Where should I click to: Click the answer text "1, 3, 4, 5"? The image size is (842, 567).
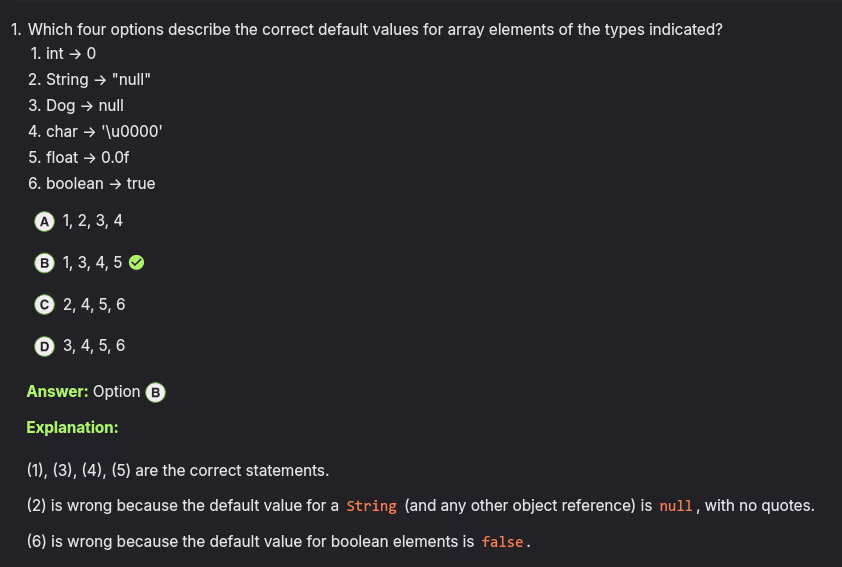pos(92,263)
